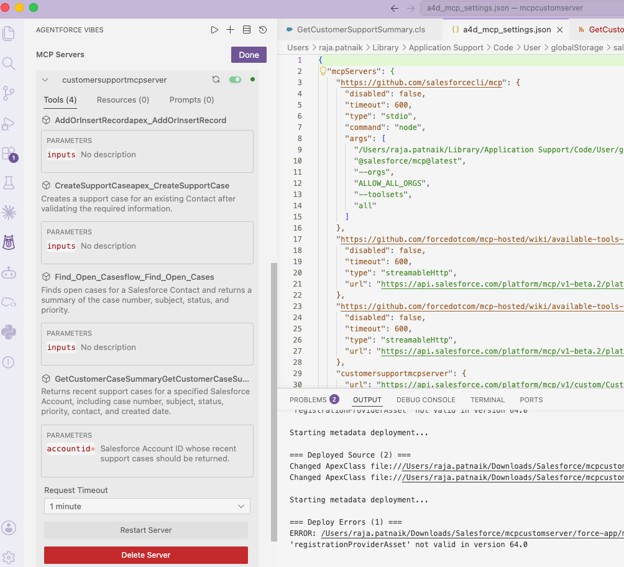
Task: Click the history icon in Agentforce Vibes header
Action: (x=263, y=30)
